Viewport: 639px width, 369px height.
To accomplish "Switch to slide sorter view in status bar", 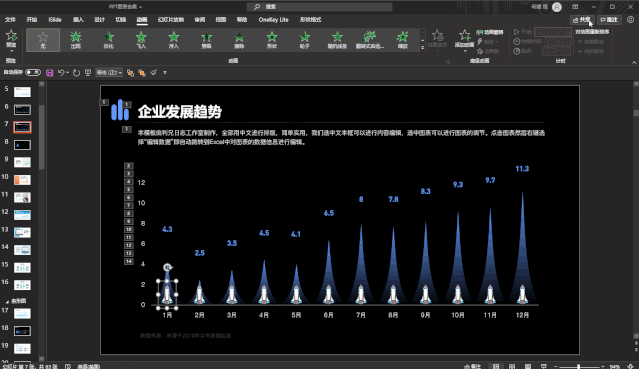I will point(512,366).
